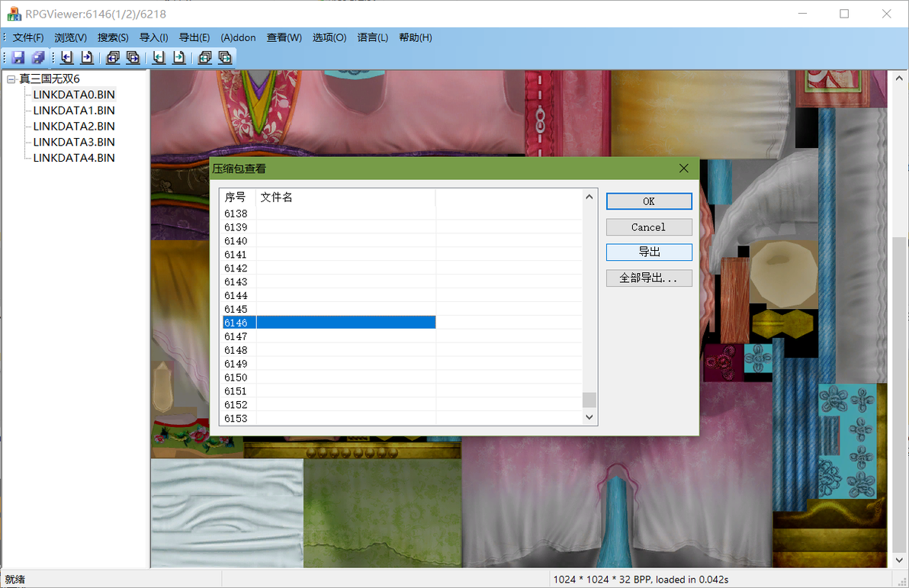Click highlighted row 6146 in the list

coord(329,323)
